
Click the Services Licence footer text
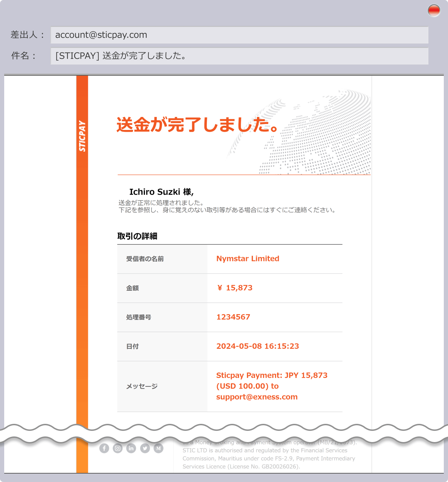[x=241, y=467]
